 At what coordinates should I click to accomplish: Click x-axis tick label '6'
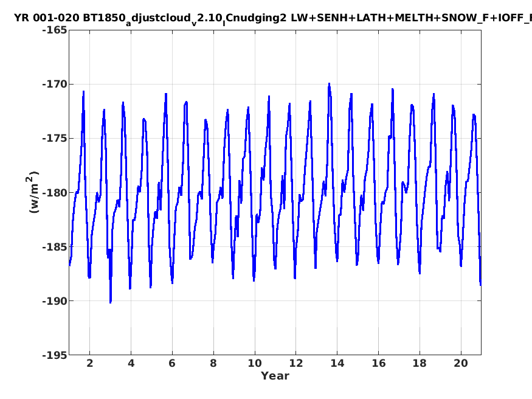(172, 363)
